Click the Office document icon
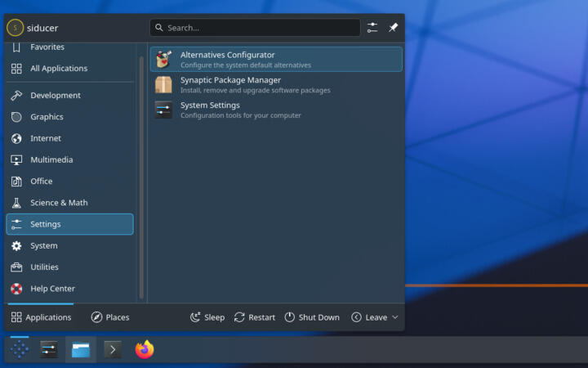This screenshot has width=588, height=368. (16, 182)
